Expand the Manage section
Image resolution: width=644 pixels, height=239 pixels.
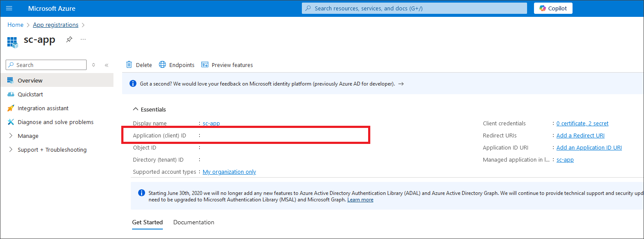[x=28, y=136]
